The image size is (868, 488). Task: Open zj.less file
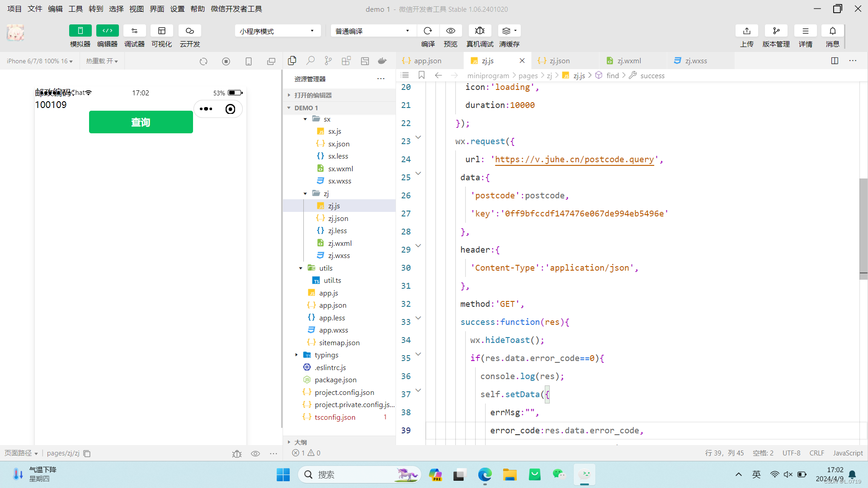pos(337,231)
